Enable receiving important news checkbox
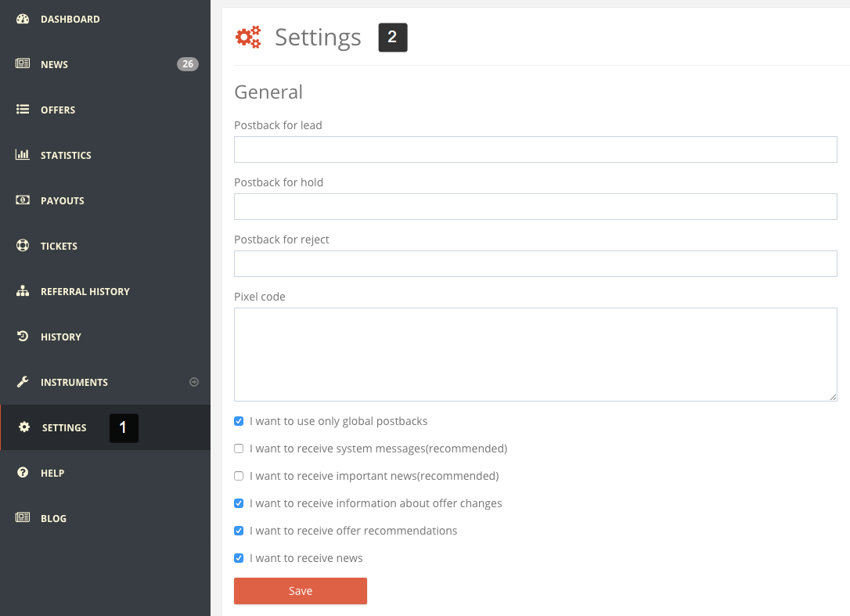 point(239,476)
